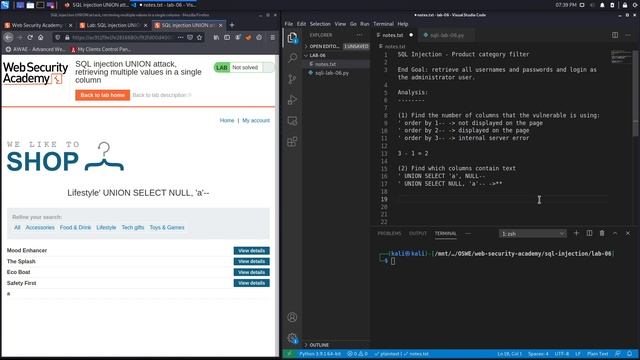Image resolution: width=640 pixels, height=360 pixels.
Task: Maximize the terminal panel size
Action: [x=615, y=233]
